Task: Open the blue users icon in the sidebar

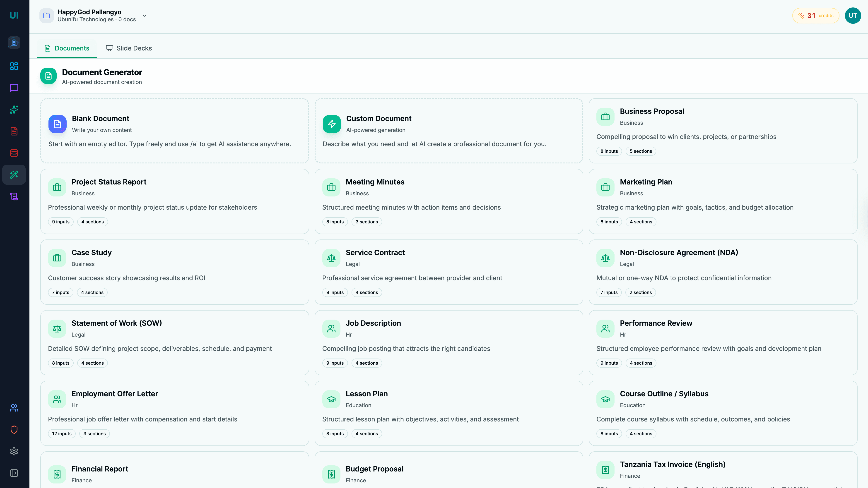Action: pyautogui.click(x=14, y=408)
